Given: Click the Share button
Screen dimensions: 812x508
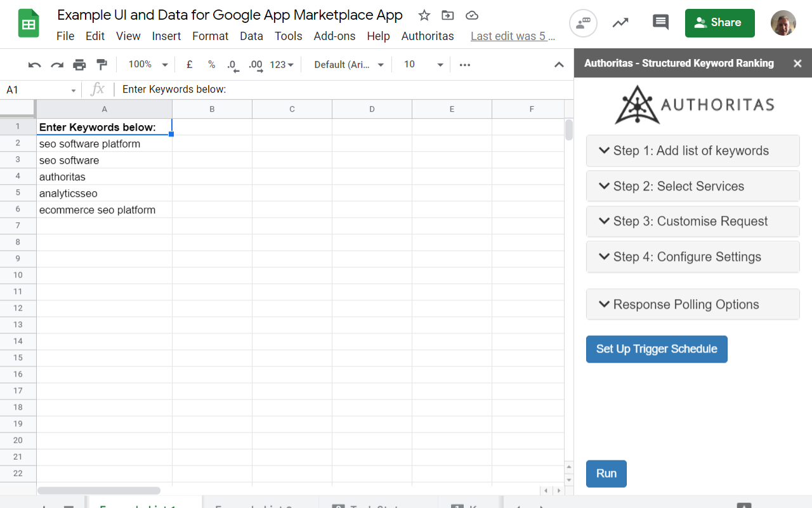Looking at the screenshot, I should [x=720, y=23].
